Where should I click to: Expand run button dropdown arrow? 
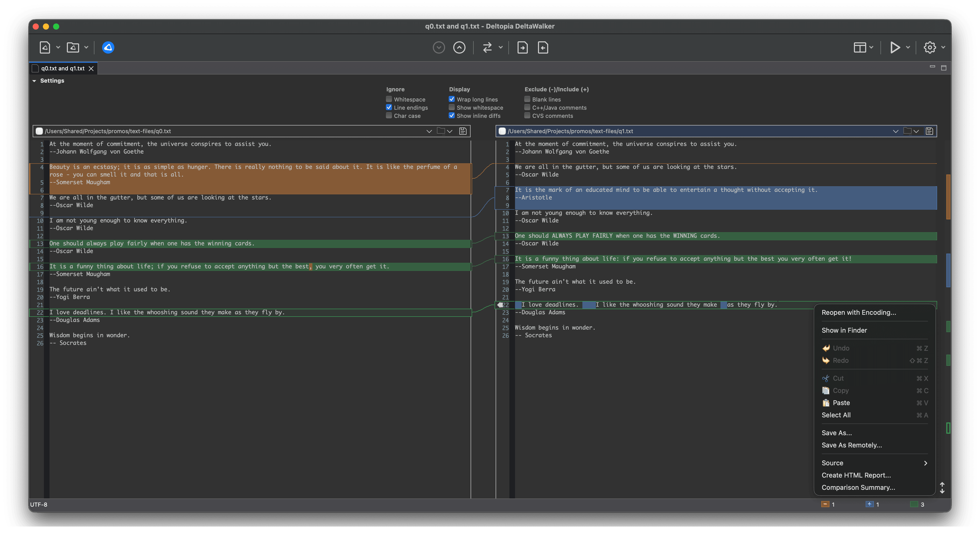click(908, 47)
